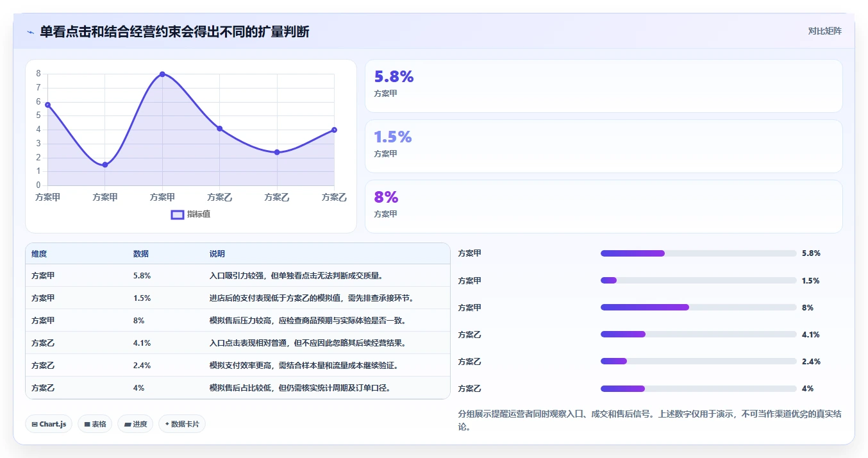Open the 对比矩阵 label in the header
This screenshot has height=458, width=868.
pos(825,31)
